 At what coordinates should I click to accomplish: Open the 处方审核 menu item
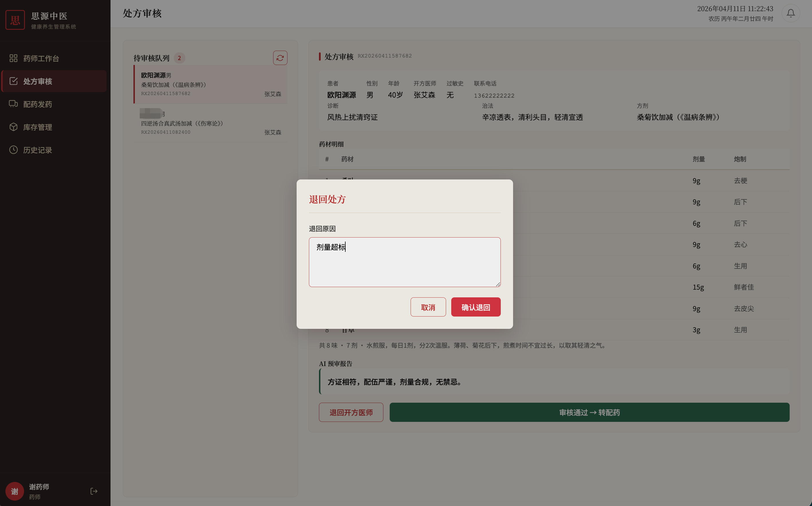[x=38, y=81]
